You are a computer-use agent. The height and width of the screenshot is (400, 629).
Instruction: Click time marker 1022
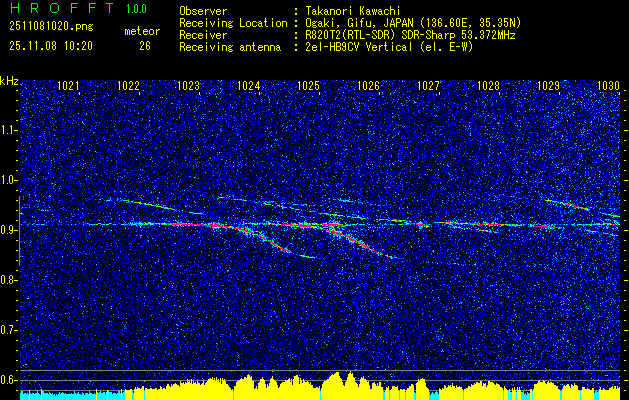128,85
